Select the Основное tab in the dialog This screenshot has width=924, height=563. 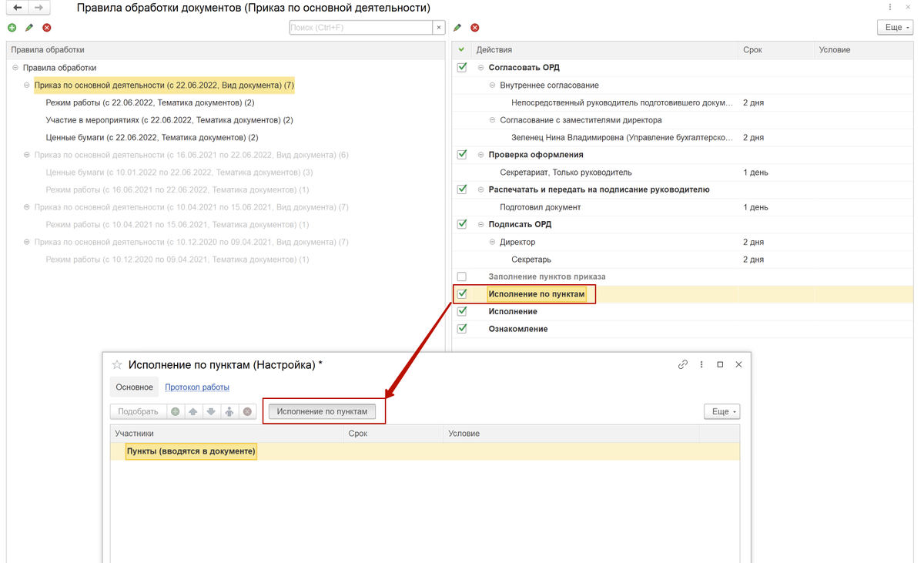pos(134,387)
